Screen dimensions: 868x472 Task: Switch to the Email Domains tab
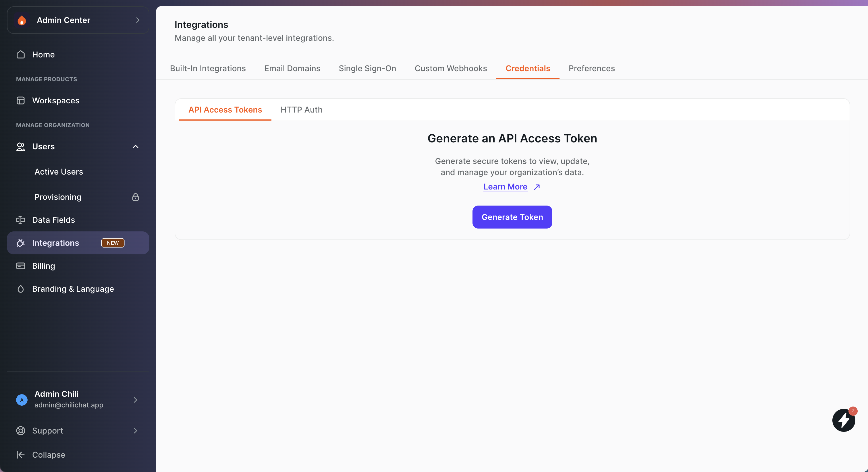tap(292, 68)
